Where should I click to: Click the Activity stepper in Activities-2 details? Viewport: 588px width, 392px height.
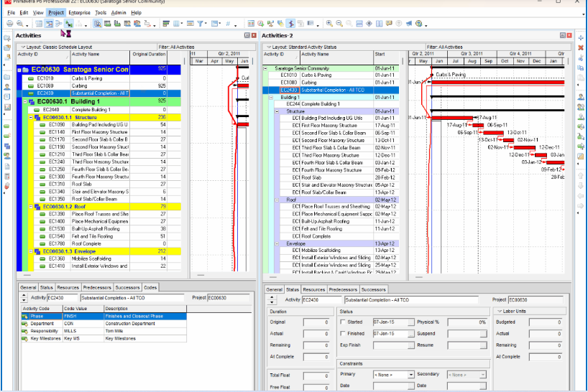[272, 300]
